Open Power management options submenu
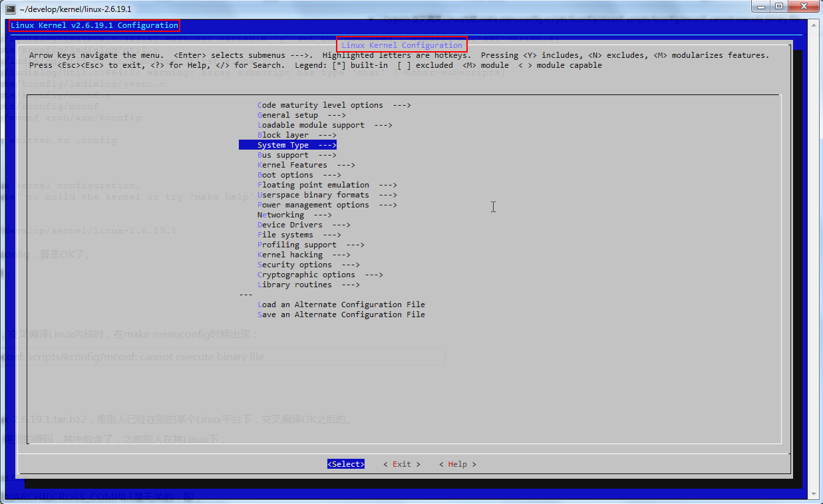Image resolution: width=823 pixels, height=504 pixels. point(327,205)
